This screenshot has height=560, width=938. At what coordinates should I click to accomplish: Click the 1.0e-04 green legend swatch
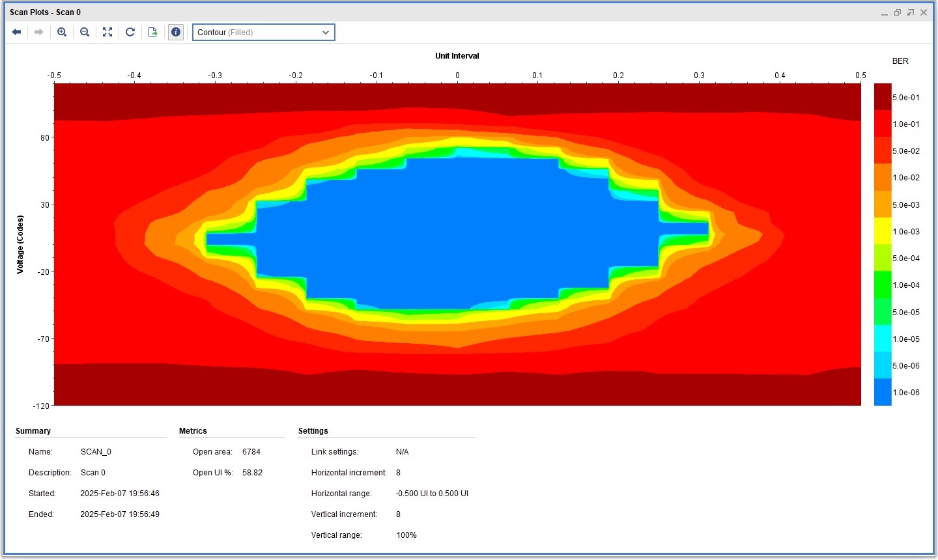[883, 285]
